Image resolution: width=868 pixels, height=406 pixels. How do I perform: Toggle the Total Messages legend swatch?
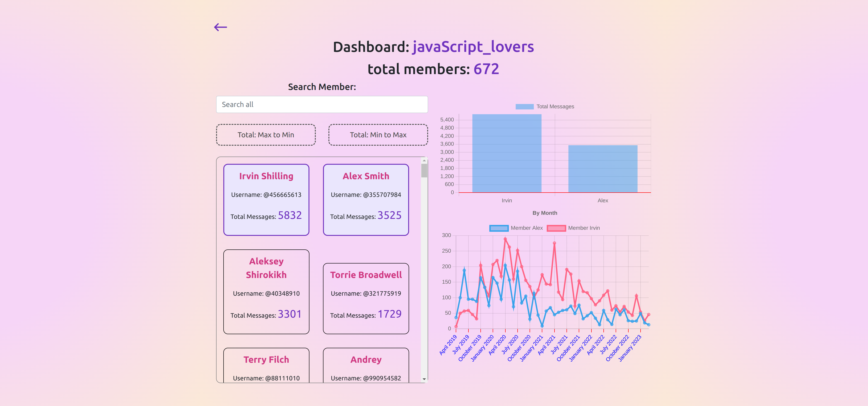click(x=524, y=106)
